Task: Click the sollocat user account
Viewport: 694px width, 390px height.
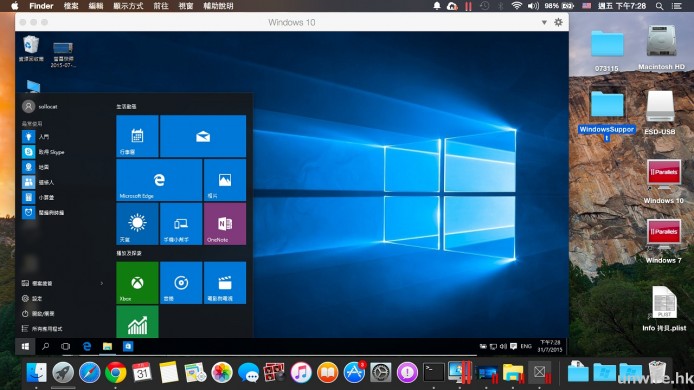Action: [40, 107]
